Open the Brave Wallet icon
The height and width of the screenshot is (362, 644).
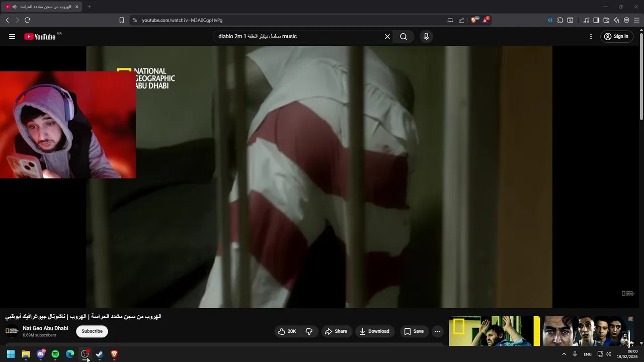pos(606,20)
